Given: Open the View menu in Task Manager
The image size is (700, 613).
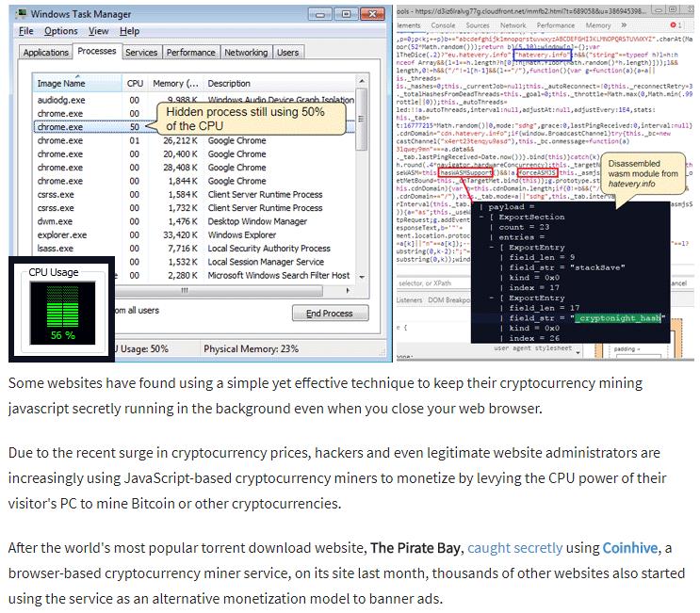Looking at the screenshot, I should tap(98, 31).
